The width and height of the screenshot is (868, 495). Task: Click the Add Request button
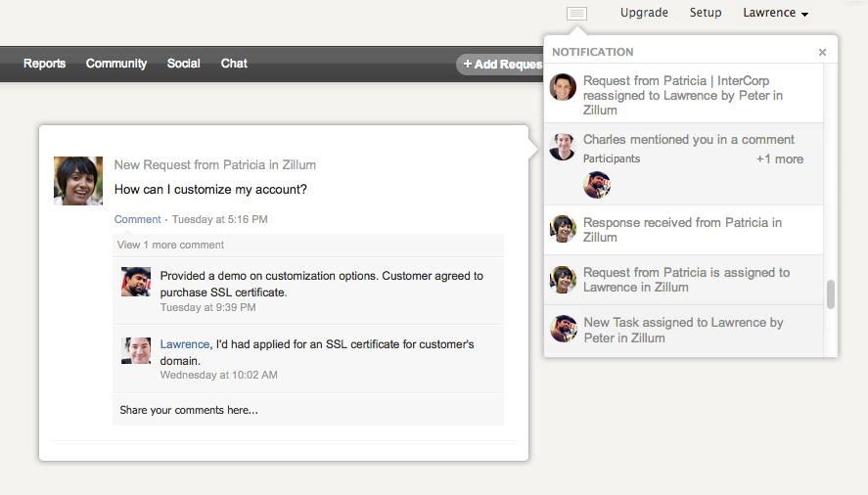(501, 65)
